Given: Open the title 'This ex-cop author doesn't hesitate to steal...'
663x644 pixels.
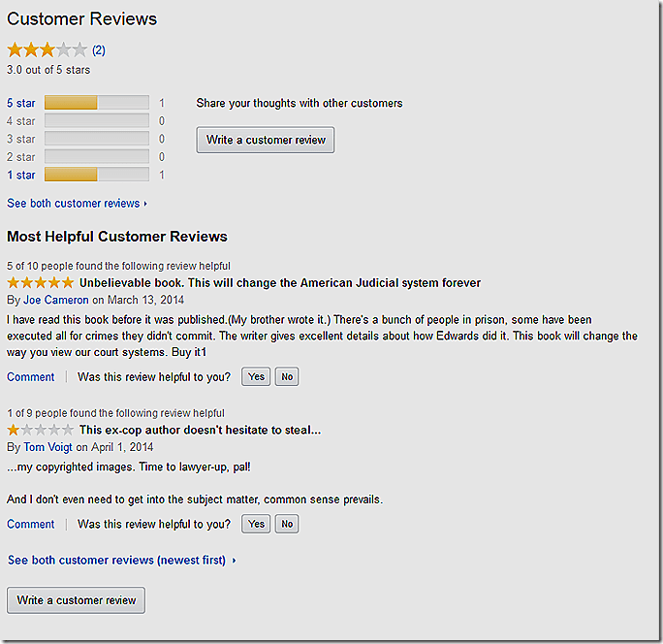Looking at the screenshot, I should click(x=200, y=430).
